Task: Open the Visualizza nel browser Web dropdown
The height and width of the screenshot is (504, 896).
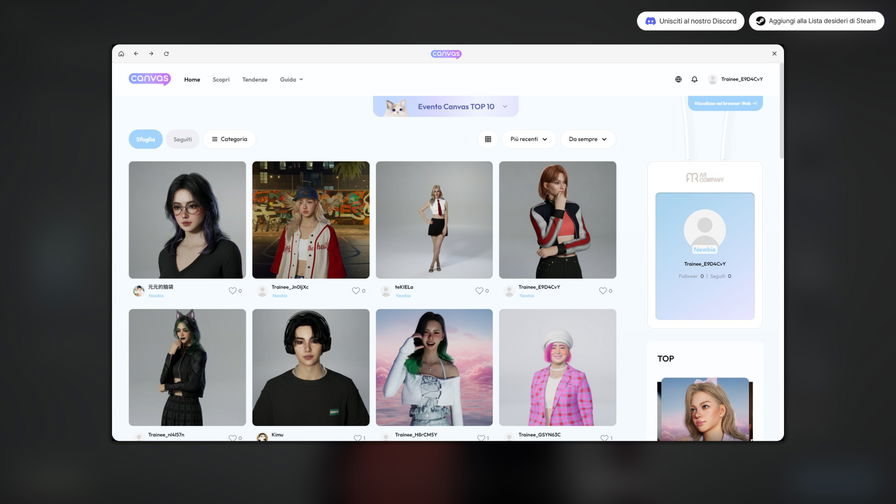Action: point(725,103)
